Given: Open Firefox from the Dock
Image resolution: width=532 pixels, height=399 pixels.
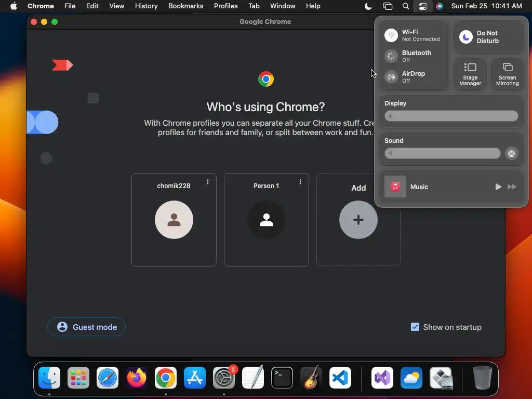Looking at the screenshot, I should tap(137, 378).
